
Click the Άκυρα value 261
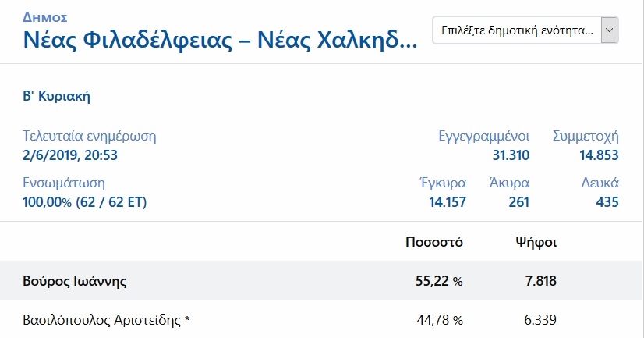point(518,202)
